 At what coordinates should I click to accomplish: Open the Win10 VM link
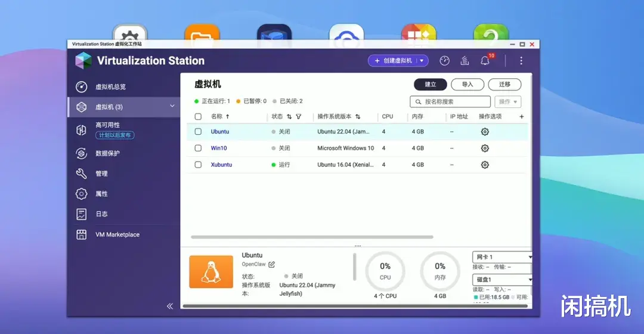(218, 149)
